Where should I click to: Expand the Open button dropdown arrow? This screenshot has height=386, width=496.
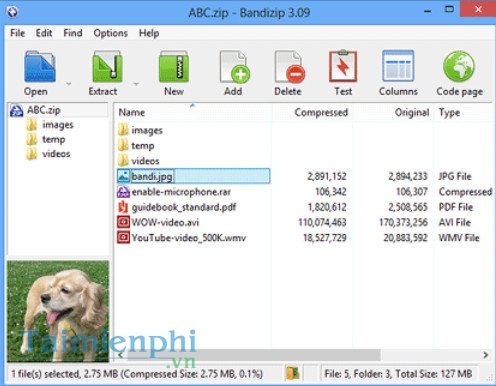click(69, 84)
